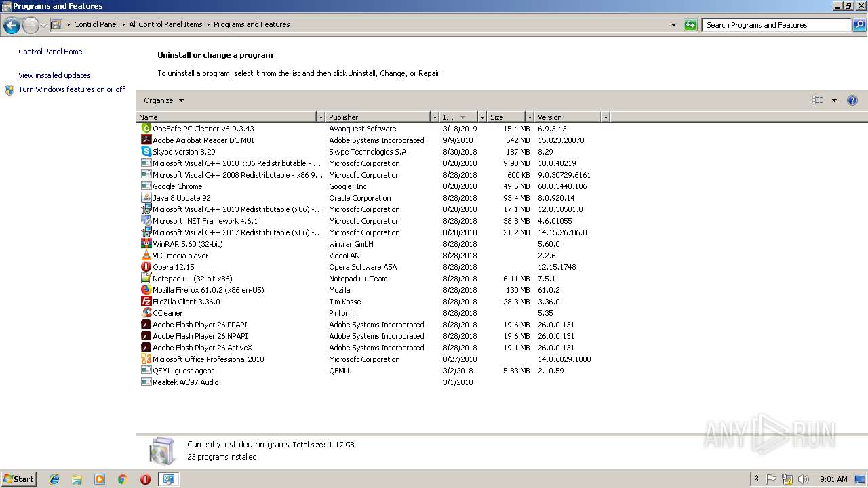
Task: Click the Programs and Features taskbar button
Action: pyautogui.click(x=168, y=479)
